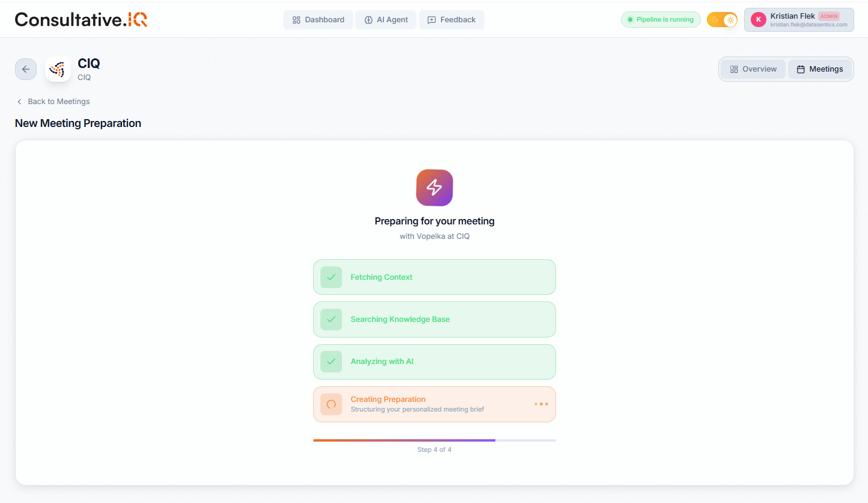Image resolution: width=868 pixels, height=503 pixels.
Task: Click the gradient lightning bolt icon
Action: [x=434, y=188]
